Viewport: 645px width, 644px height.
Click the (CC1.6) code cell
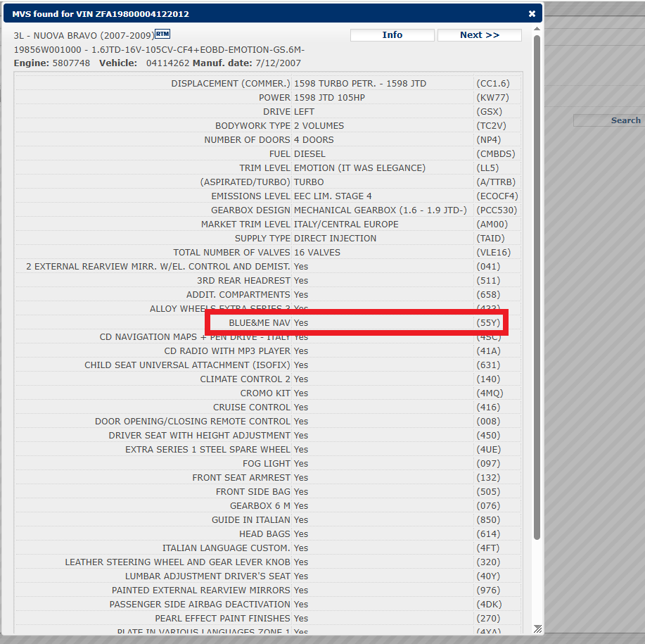(492, 84)
